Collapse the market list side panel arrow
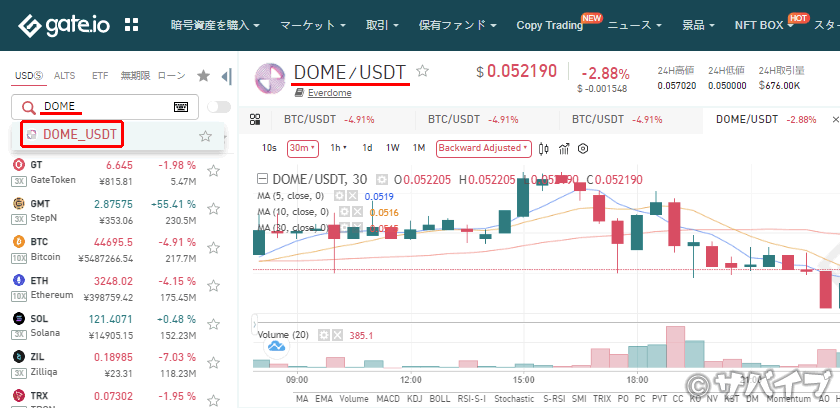The width and height of the screenshot is (840, 408). point(226,76)
